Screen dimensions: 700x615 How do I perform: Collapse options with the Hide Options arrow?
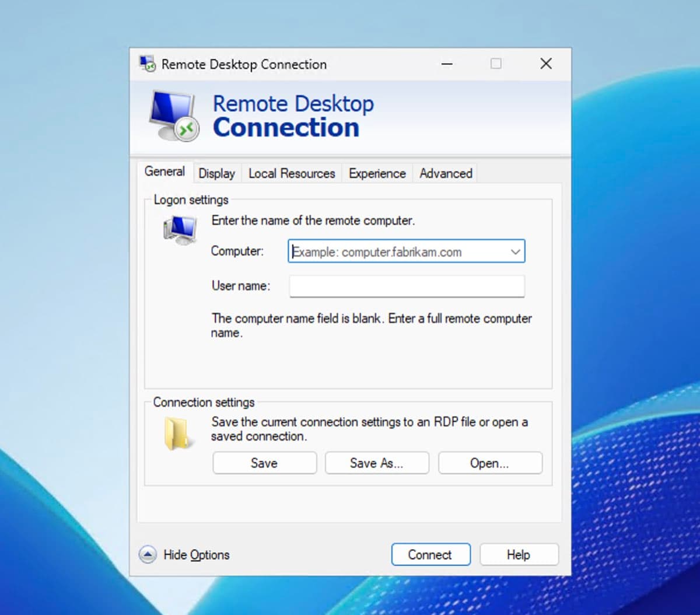[x=148, y=554]
